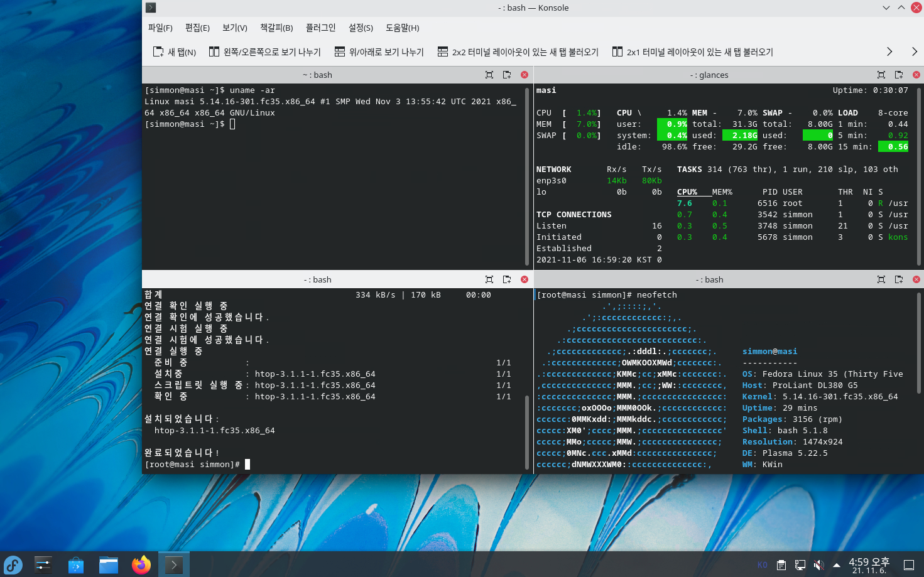This screenshot has height=577, width=924.
Task: Click the show desktop button
Action: pos(909,565)
